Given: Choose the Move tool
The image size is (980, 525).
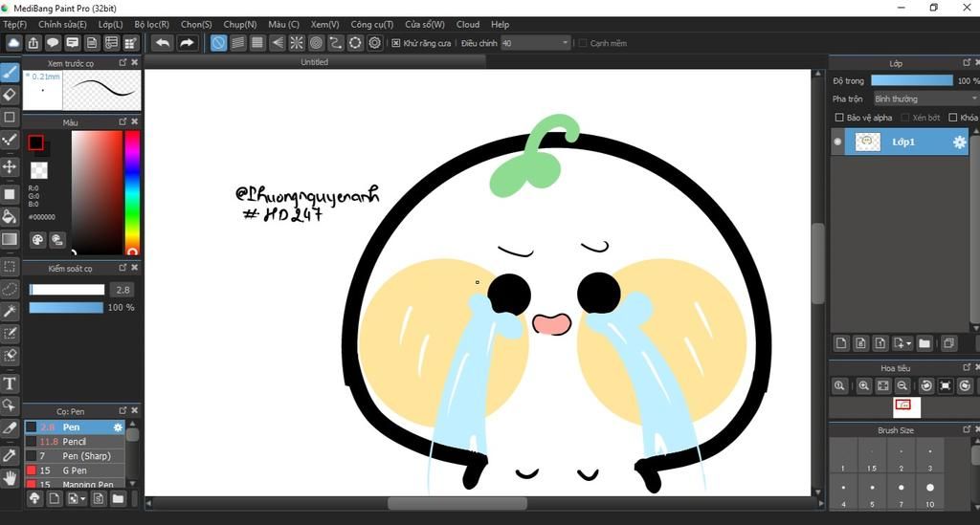Looking at the screenshot, I should (x=10, y=166).
